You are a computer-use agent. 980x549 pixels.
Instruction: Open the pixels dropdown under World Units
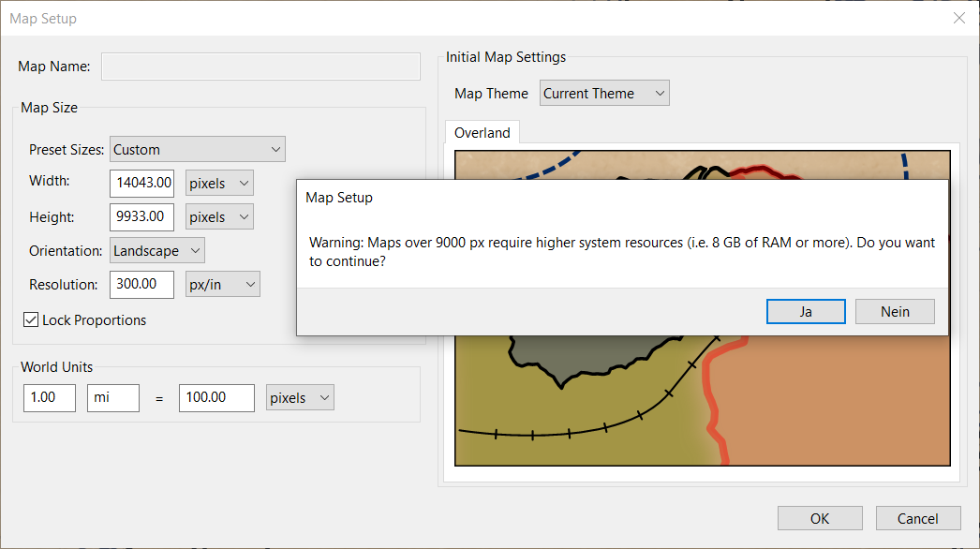300,396
